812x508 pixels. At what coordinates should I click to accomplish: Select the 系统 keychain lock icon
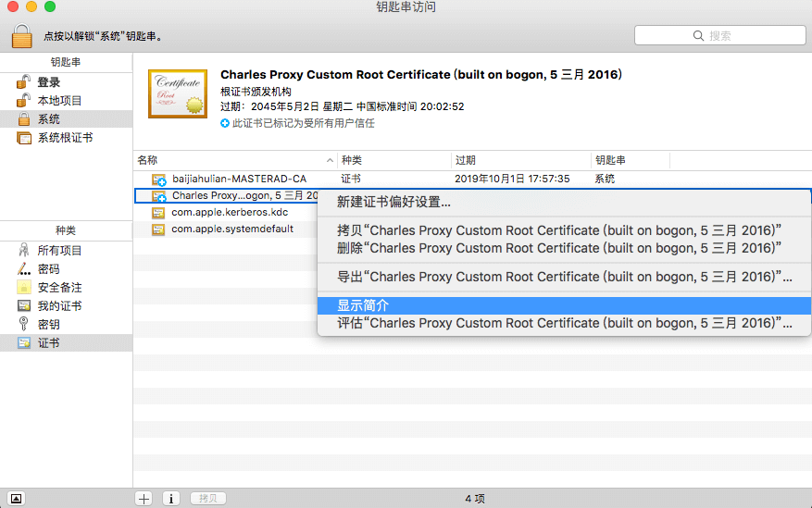click(x=24, y=119)
